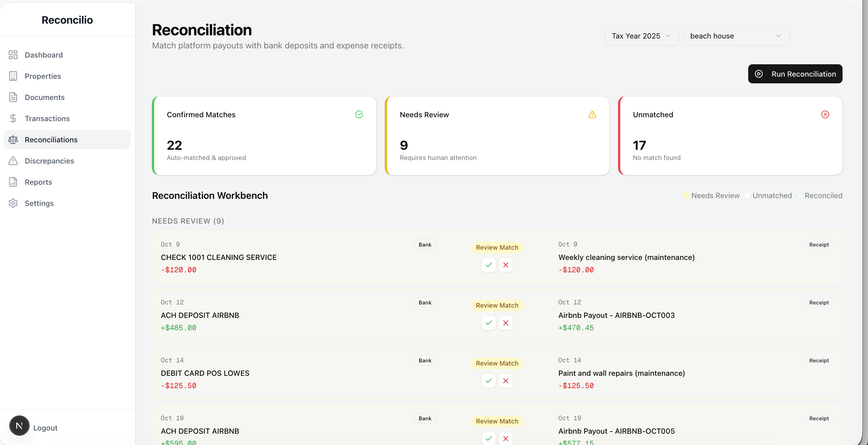The width and height of the screenshot is (868, 445).
Task: Select Airbnb Payout - AIRBNB-OCT005 text
Action: pyautogui.click(x=616, y=431)
